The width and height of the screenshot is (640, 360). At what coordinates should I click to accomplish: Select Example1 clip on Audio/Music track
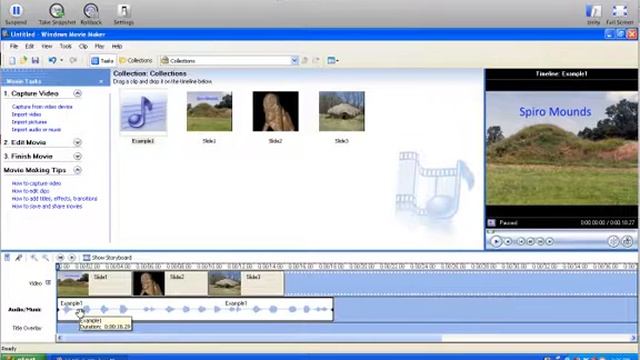pos(196,309)
